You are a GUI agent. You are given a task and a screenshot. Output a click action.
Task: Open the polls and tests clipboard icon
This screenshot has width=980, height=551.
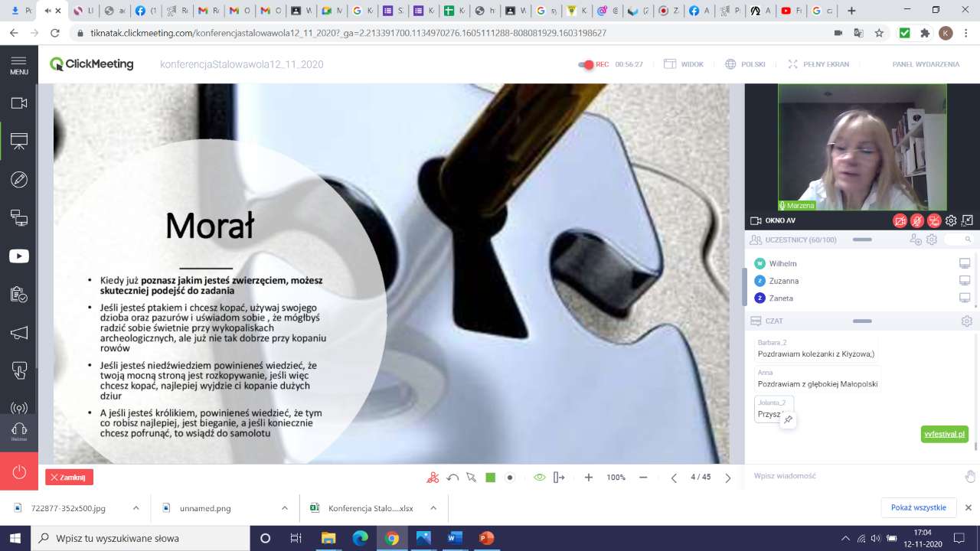(x=19, y=295)
